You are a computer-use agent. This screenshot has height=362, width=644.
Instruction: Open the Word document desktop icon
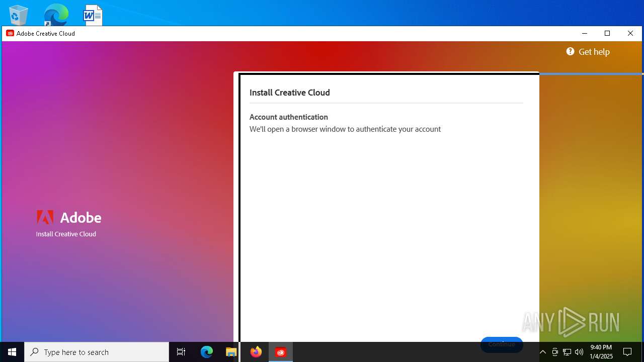[93, 15]
